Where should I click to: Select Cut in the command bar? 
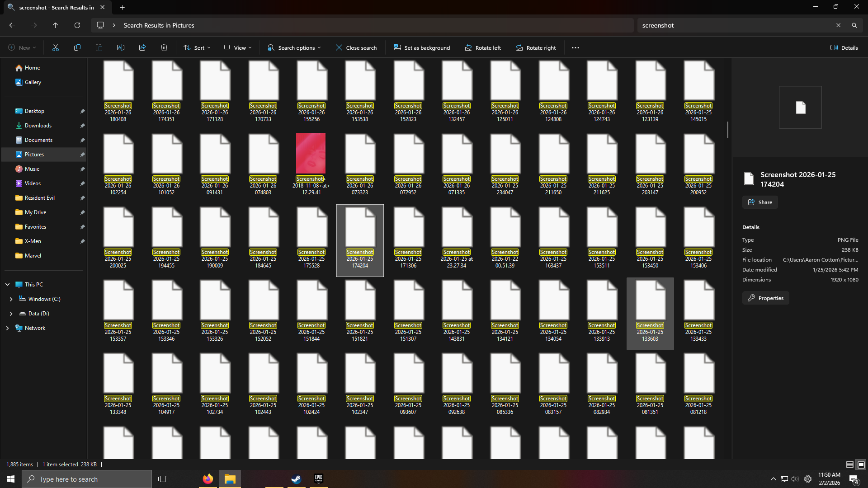click(55, 47)
